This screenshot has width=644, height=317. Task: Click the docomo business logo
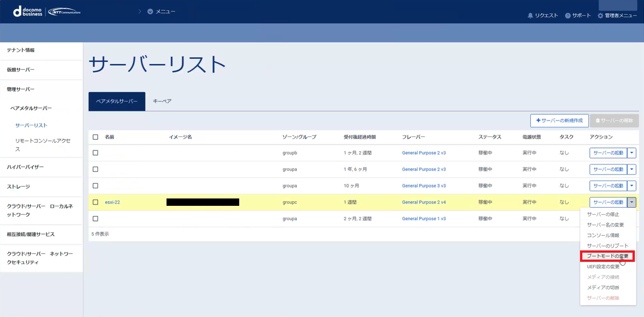point(29,11)
